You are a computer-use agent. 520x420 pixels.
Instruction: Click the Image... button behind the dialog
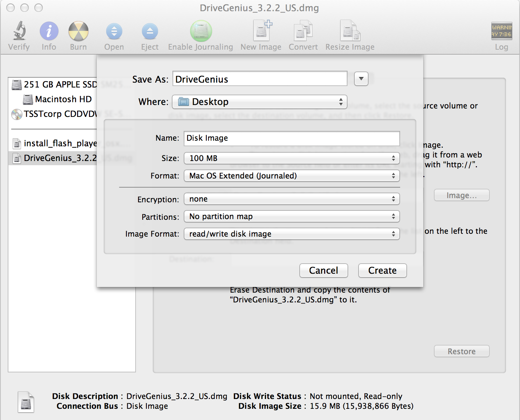(462, 195)
